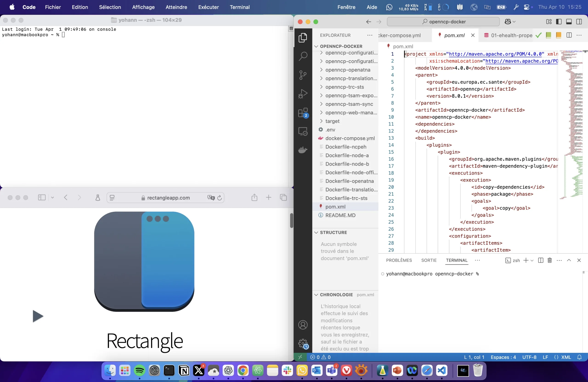Click the errors and warnings counter
The image size is (588, 382).
point(320,357)
